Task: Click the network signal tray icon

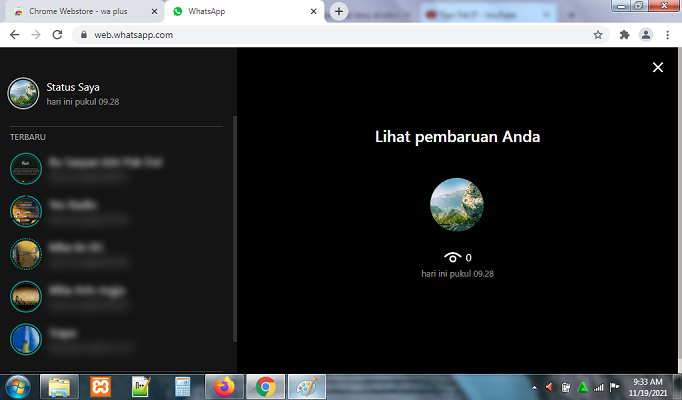Action: pos(598,387)
